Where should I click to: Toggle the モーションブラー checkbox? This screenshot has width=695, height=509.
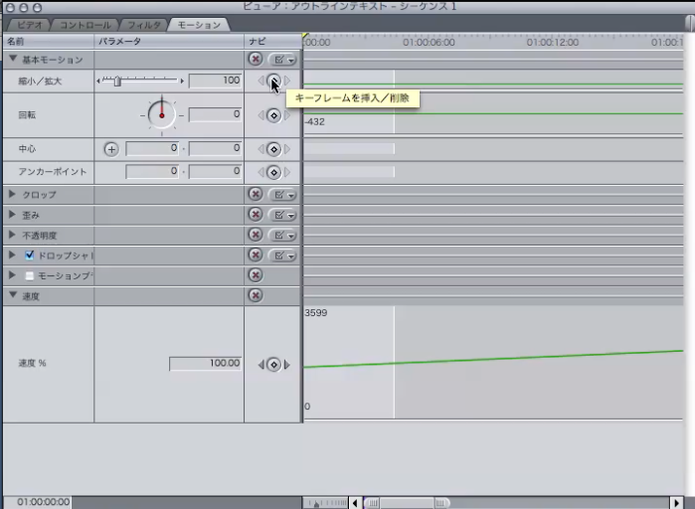click(29, 276)
